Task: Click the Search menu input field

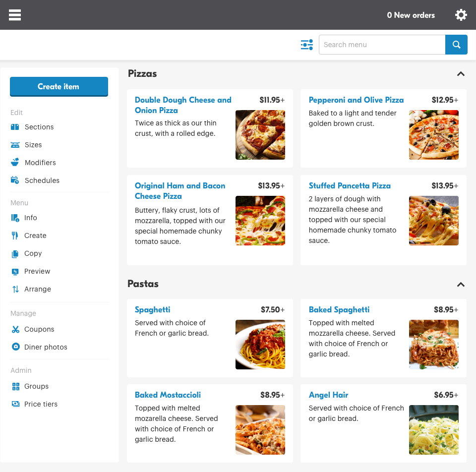Action: pyautogui.click(x=382, y=45)
